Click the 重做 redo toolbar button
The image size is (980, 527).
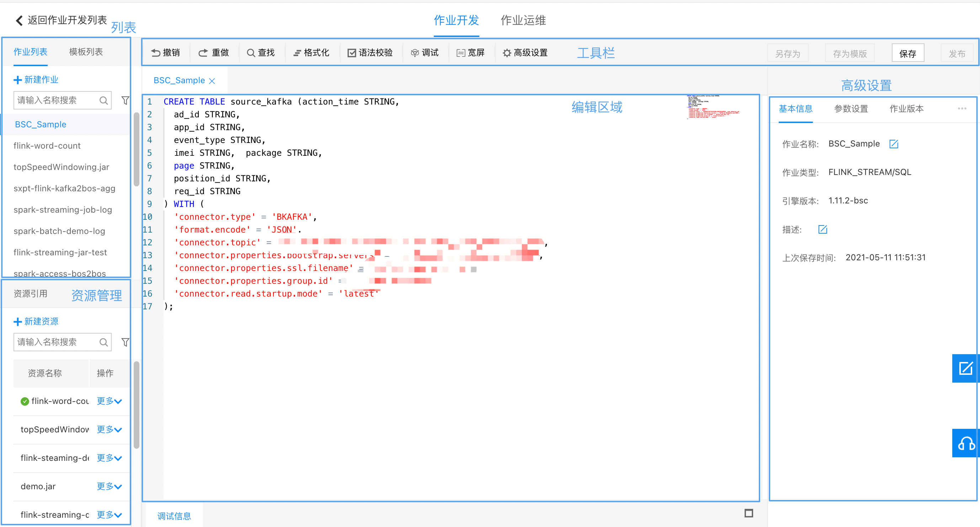[x=214, y=53]
